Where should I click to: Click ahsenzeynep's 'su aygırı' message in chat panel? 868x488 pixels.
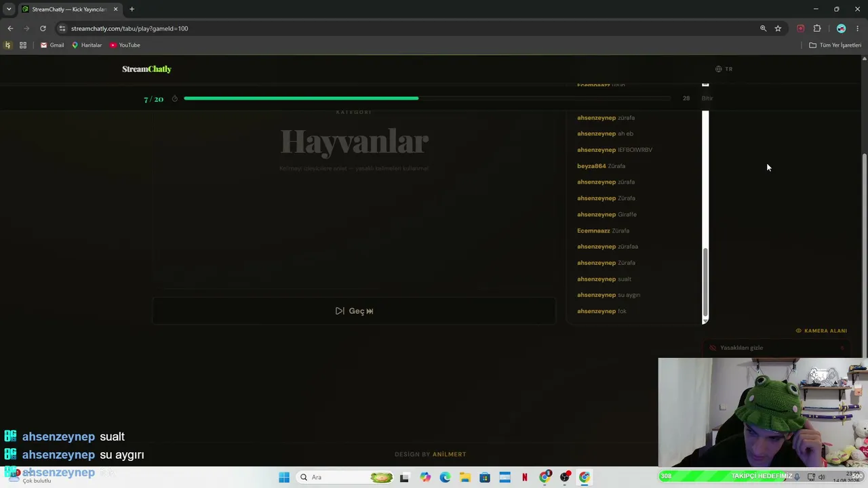pyautogui.click(x=608, y=295)
